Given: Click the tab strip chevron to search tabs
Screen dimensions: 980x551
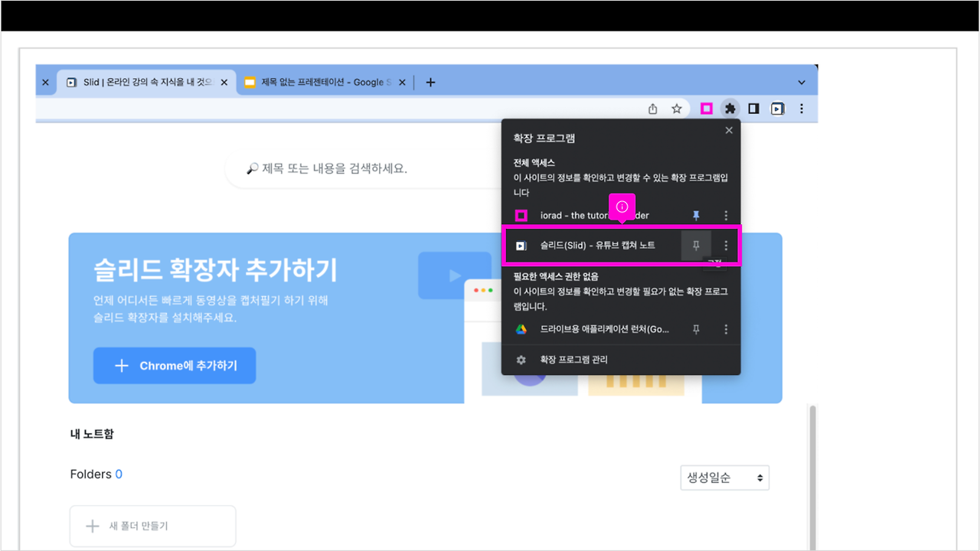Looking at the screenshot, I should (801, 82).
